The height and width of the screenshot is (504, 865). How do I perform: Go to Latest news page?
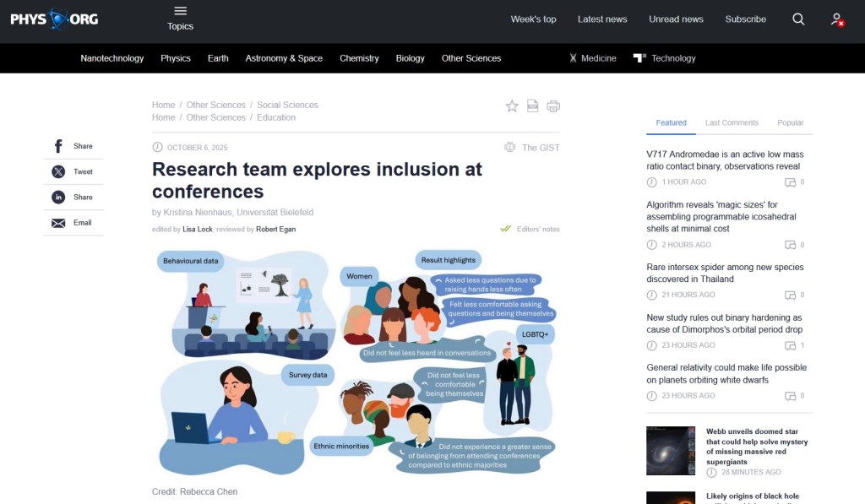pos(602,19)
